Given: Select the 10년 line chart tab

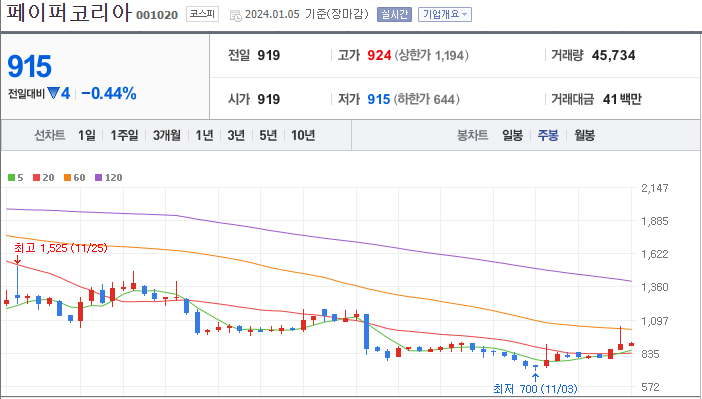Looking at the screenshot, I should point(303,135).
